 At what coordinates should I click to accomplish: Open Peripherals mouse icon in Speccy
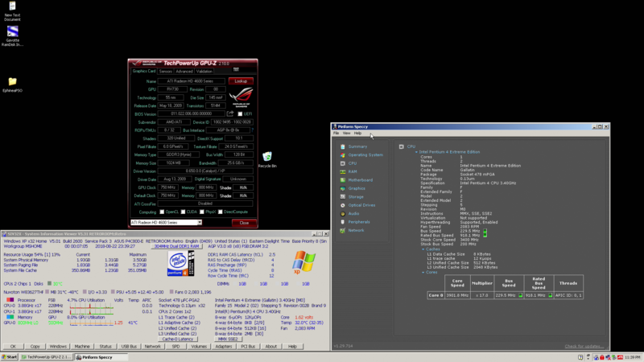coord(343,222)
